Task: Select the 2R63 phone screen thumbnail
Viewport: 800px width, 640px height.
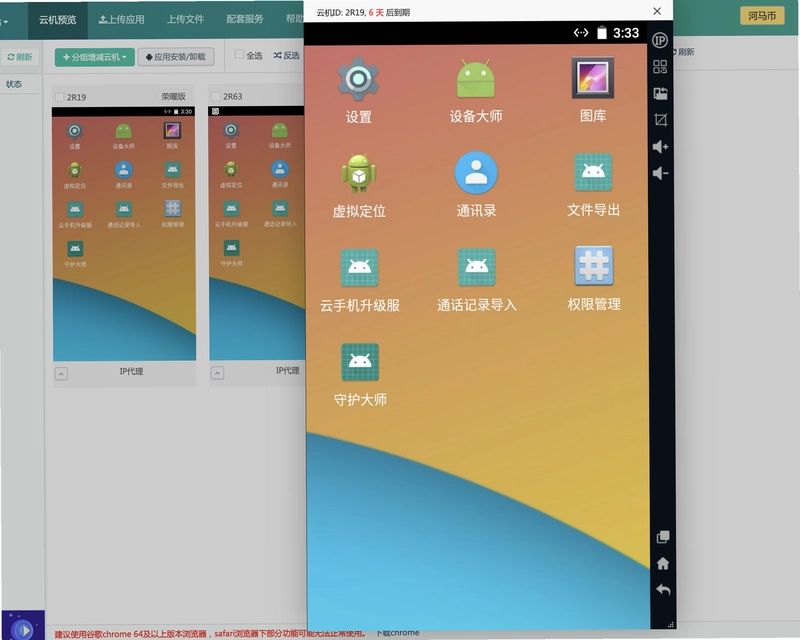Action: click(257, 233)
